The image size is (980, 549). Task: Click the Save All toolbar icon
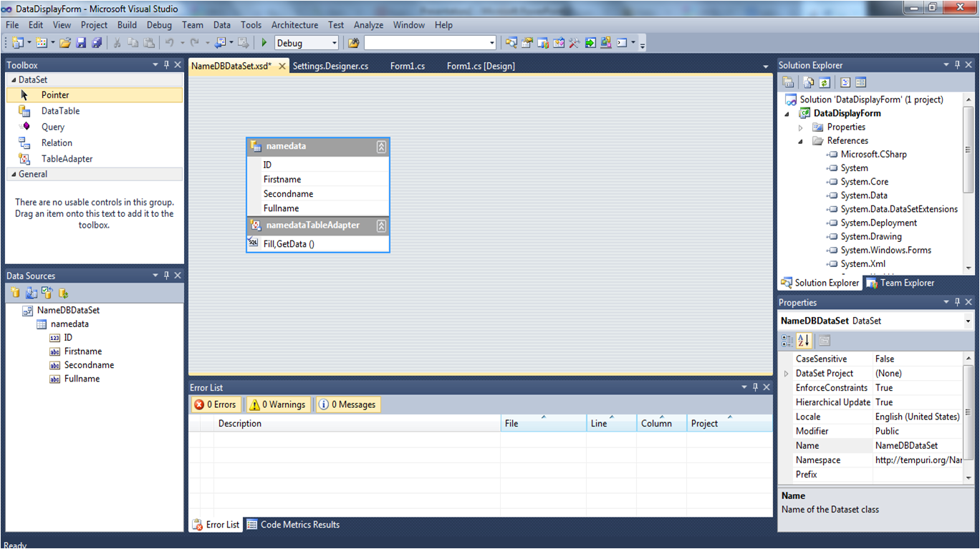96,43
